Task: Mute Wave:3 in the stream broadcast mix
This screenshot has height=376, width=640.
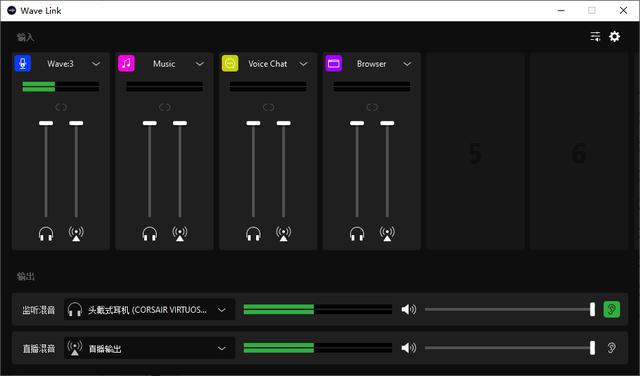Action: (x=76, y=234)
